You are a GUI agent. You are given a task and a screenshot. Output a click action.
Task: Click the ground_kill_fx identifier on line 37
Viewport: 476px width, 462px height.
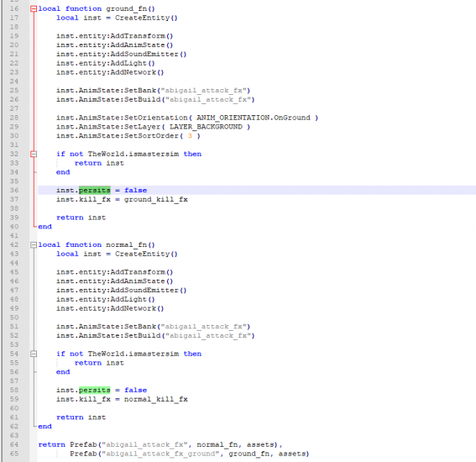pyautogui.click(x=156, y=200)
